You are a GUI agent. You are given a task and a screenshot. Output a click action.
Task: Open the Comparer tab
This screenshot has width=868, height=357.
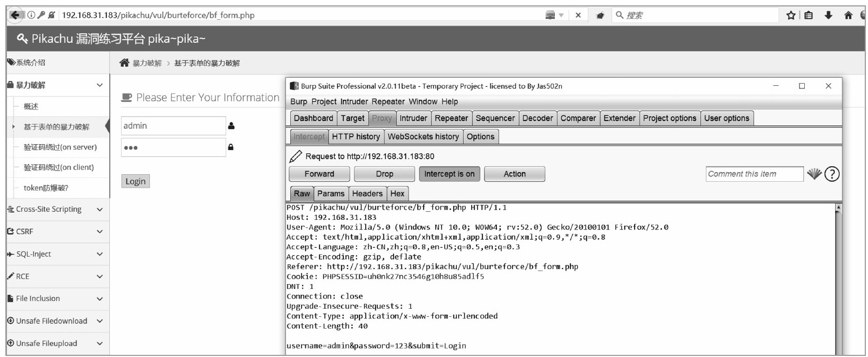point(578,118)
